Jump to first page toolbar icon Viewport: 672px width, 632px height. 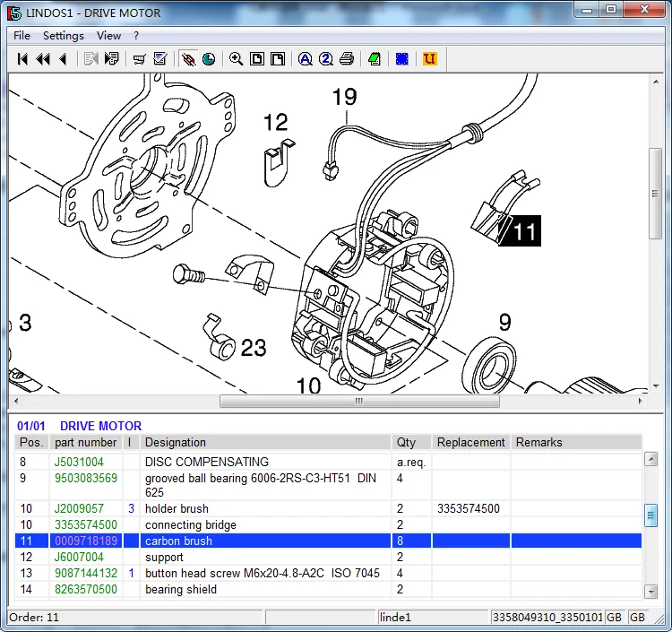coord(22,59)
